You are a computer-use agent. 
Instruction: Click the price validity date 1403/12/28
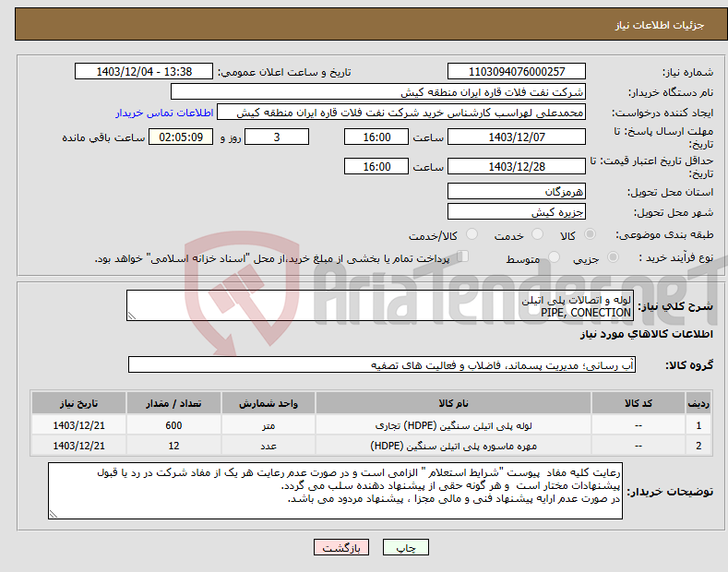tap(517, 166)
